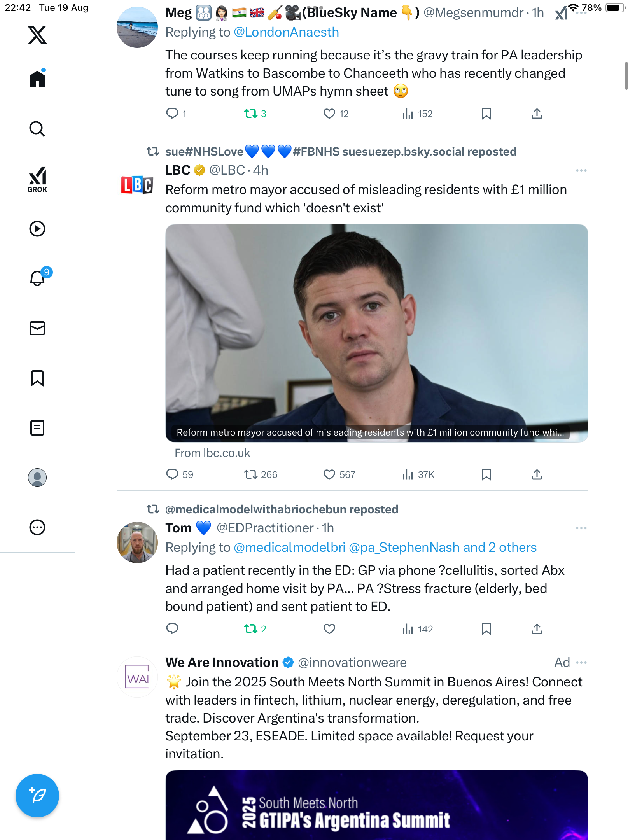630x840 pixels.
Task: Like the LBC Reform mayor post
Action: point(329,474)
